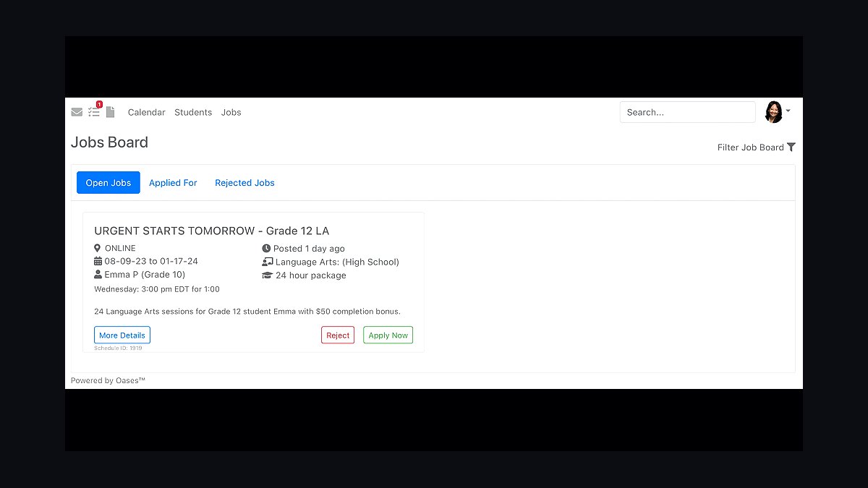Click 'Wednesday: 3:00 pm EDT for 1:00' text
868x488 pixels.
[x=157, y=289]
